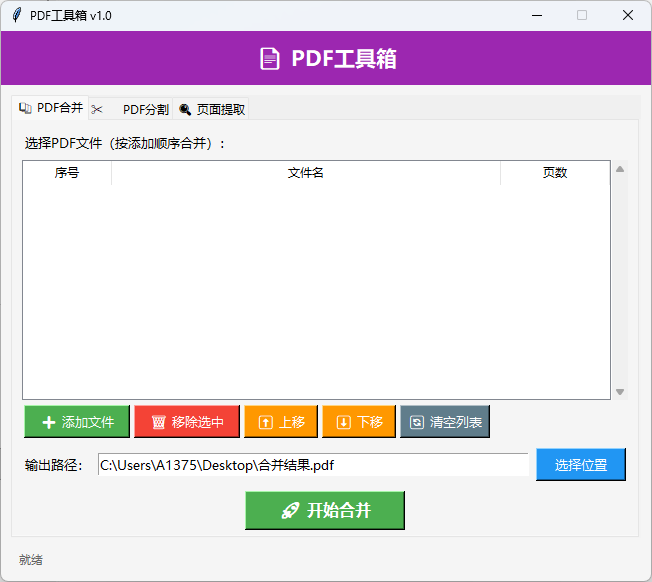Click the 文件名 column header
652x582 pixels.
306,173
